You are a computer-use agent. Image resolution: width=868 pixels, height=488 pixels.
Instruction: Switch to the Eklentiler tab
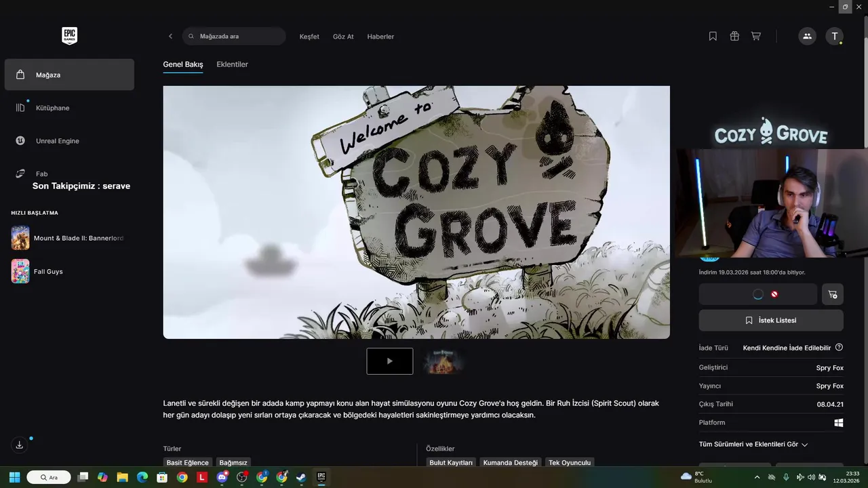232,64
